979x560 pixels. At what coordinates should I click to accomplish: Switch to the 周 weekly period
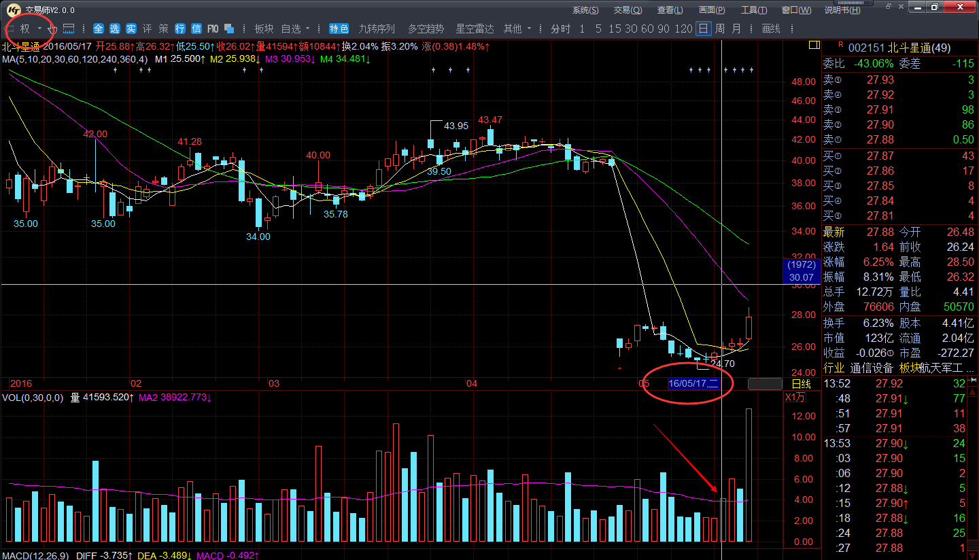pos(720,29)
